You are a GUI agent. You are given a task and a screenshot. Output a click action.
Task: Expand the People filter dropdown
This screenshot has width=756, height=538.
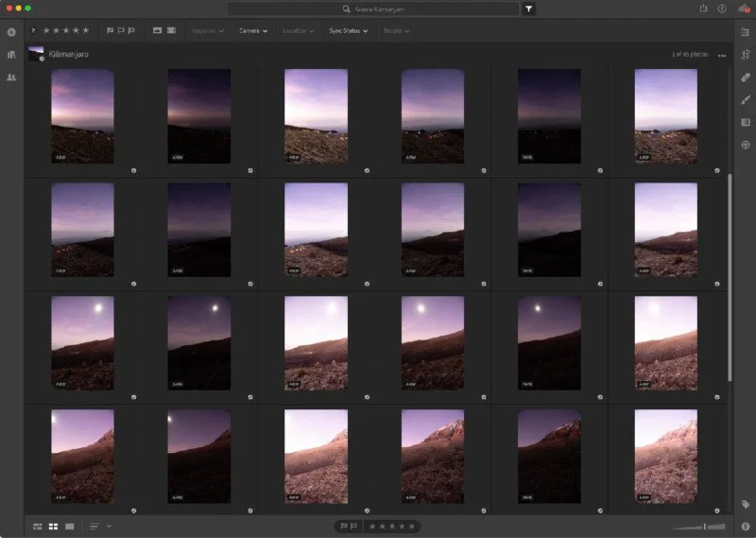click(396, 31)
